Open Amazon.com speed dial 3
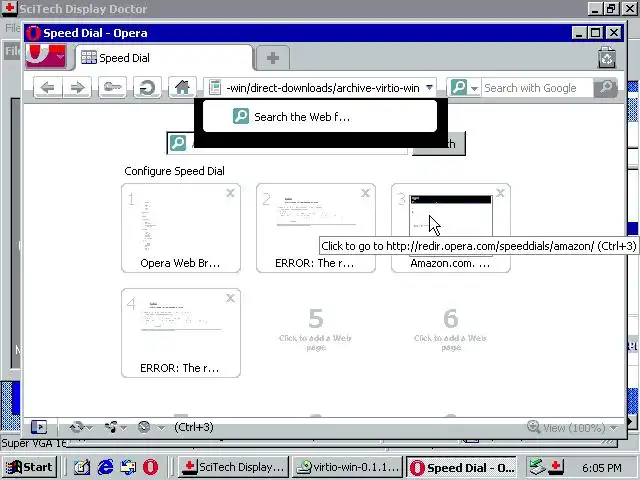 tap(451, 228)
